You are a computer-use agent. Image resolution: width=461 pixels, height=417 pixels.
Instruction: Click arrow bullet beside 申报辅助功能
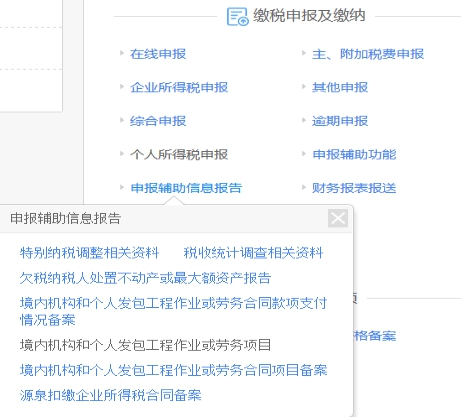coord(304,154)
